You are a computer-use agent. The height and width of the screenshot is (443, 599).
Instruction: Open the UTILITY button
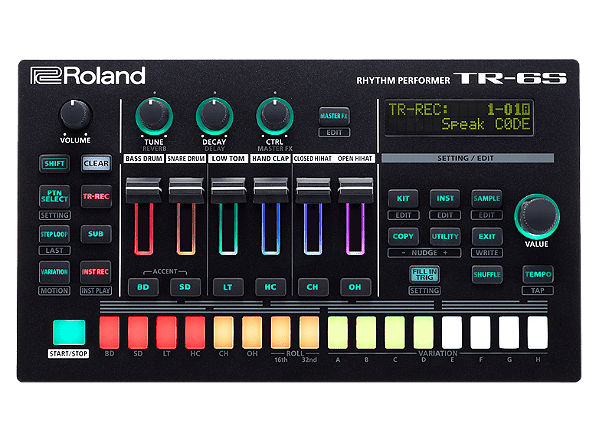[x=445, y=236]
